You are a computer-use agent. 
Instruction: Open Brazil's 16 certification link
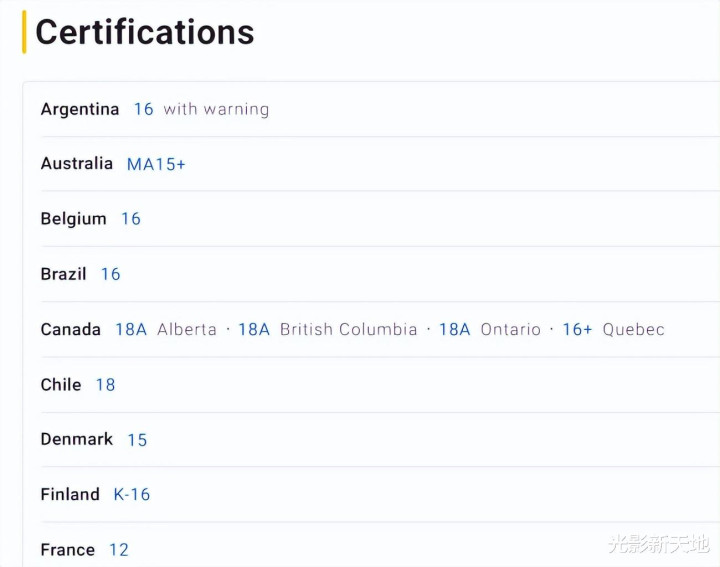pyautogui.click(x=110, y=274)
